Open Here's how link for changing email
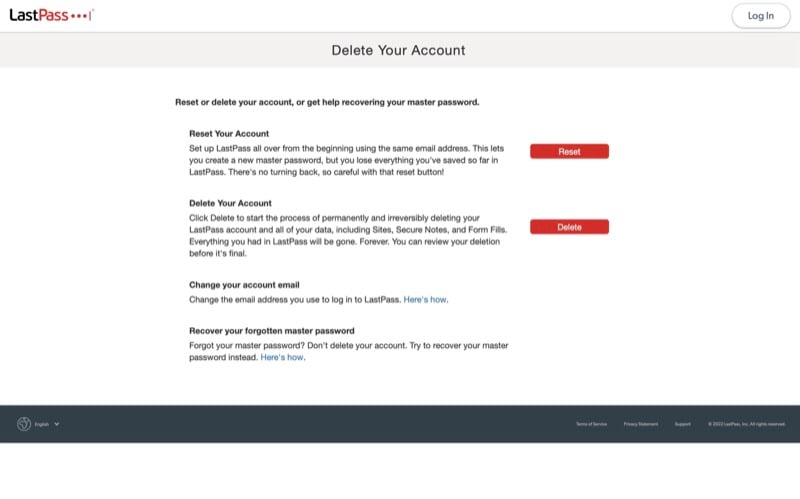The width and height of the screenshot is (800, 499). 425,300
